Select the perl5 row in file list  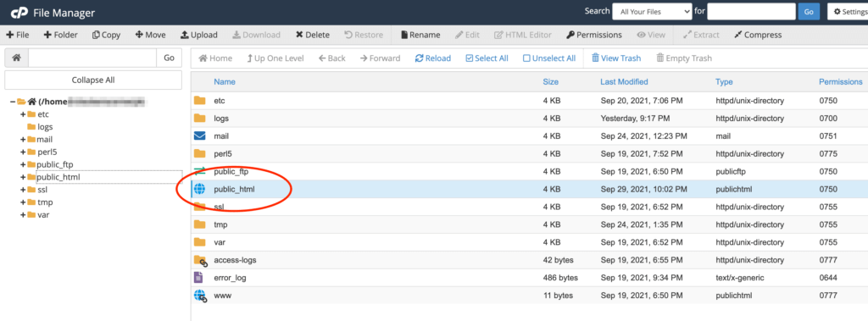[x=529, y=154]
